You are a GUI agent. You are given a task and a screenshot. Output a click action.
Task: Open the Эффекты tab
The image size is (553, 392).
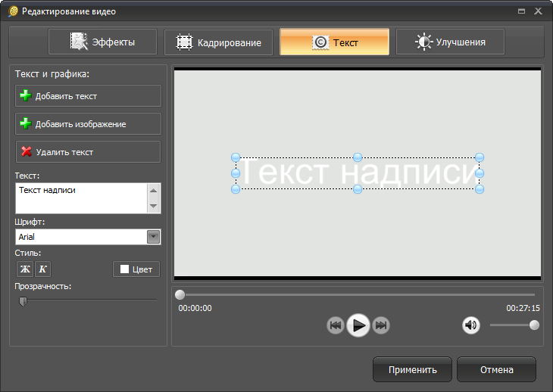tap(102, 42)
